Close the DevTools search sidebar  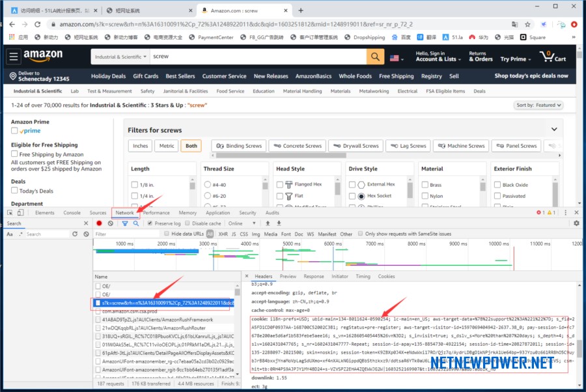tap(86, 223)
